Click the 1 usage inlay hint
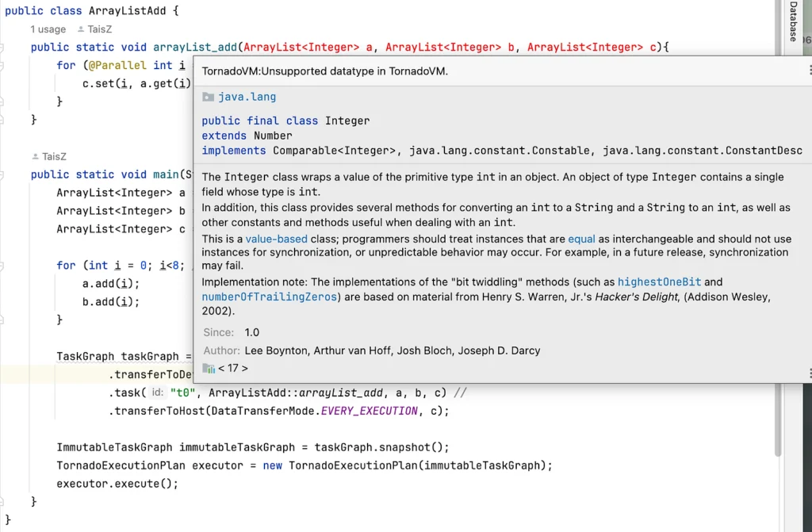 pos(48,29)
